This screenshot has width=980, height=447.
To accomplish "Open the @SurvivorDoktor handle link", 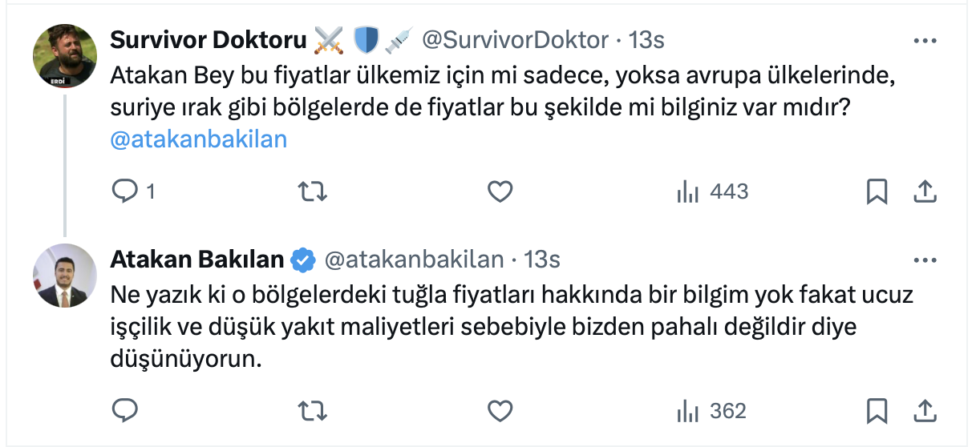I will 515,40.
